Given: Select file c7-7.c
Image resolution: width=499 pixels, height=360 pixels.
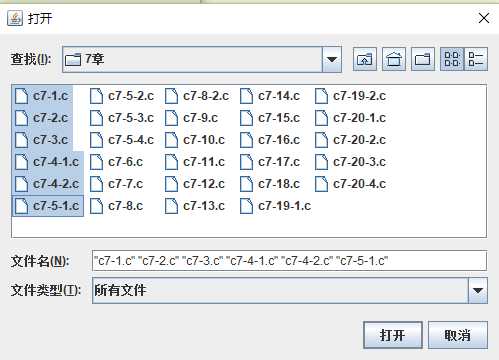Looking at the screenshot, I should point(117,184).
